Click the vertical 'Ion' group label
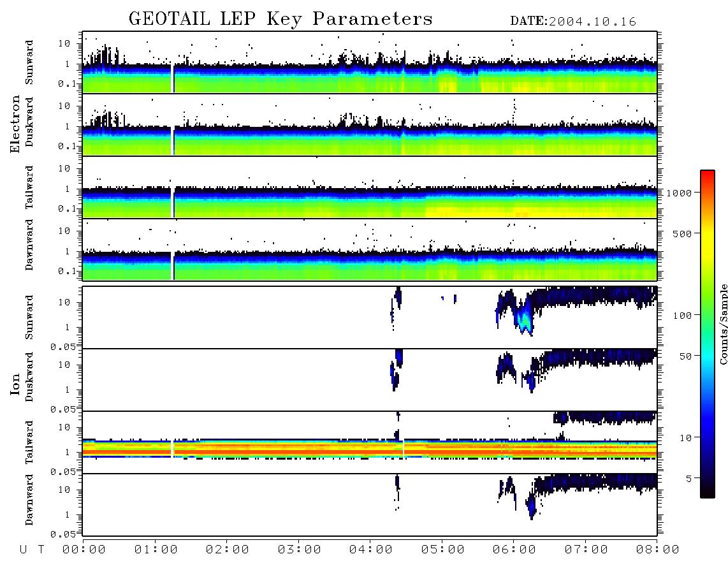Screen dimensions: 728x561 tap(15, 384)
